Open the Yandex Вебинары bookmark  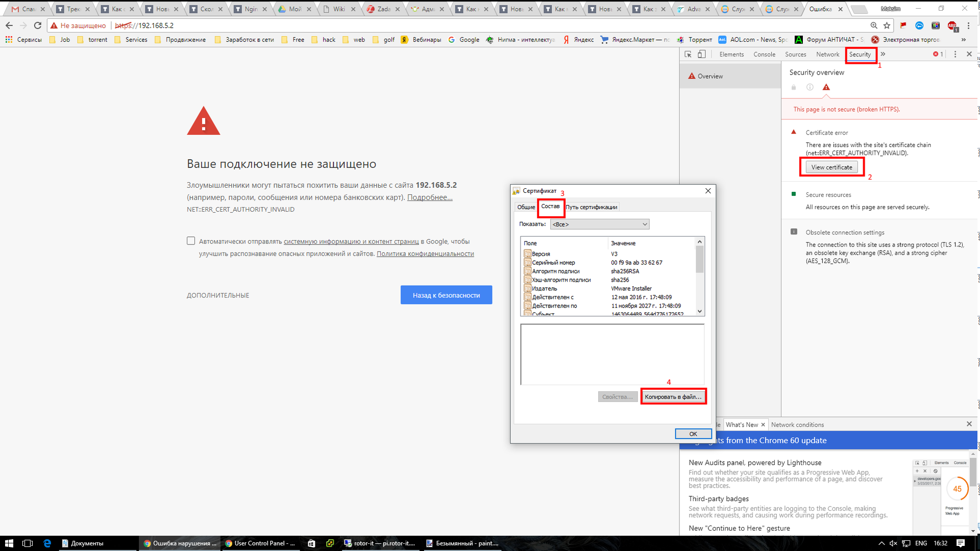(x=421, y=39)
